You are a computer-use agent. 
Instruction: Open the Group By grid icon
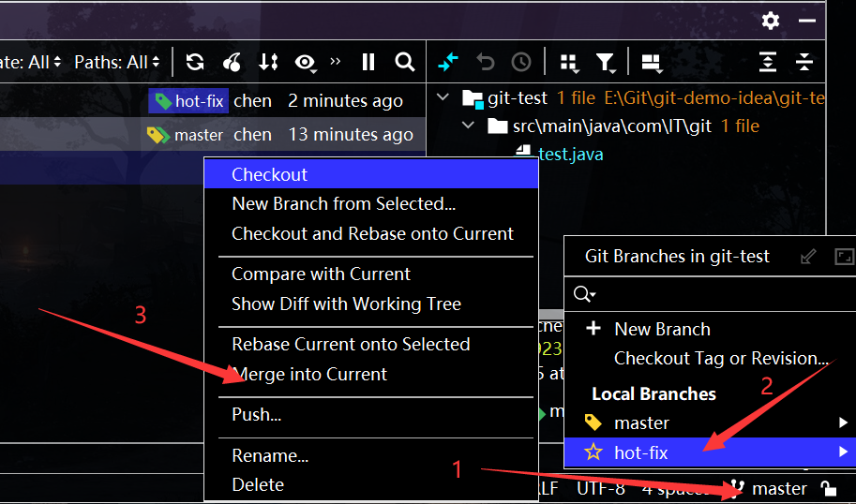pyautogui.click(x=569, y=63)
